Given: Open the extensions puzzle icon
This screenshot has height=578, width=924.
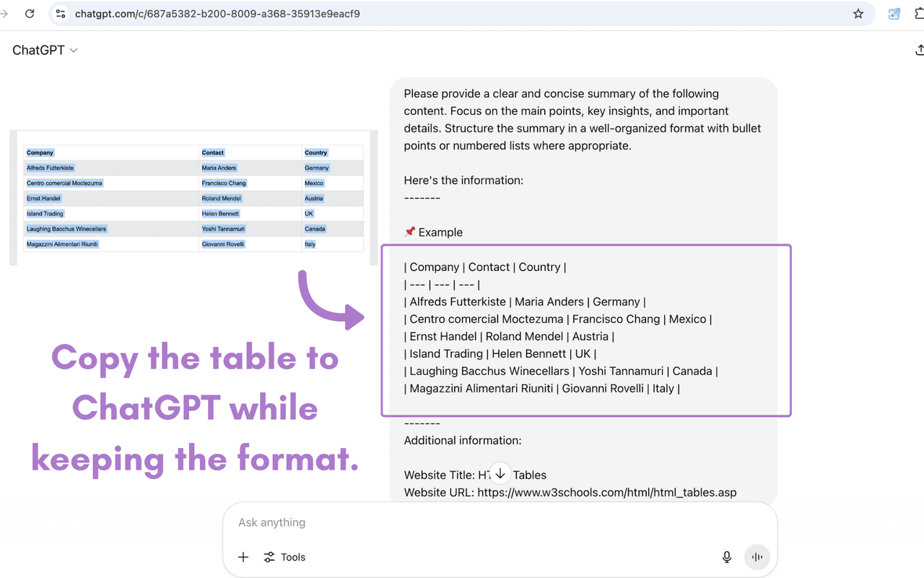Looking at the screenshot, I should coord(920,14).
